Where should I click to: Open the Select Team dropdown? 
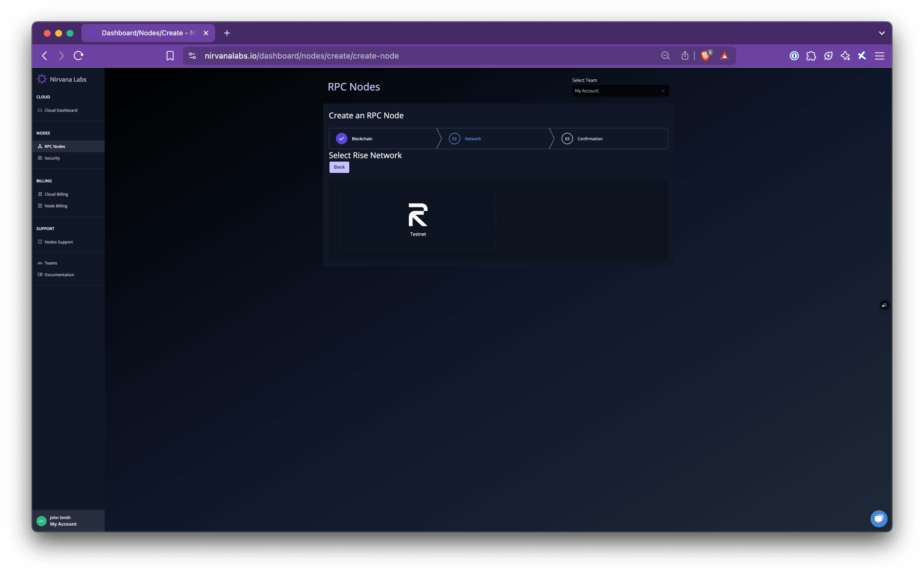pos(620,91)
